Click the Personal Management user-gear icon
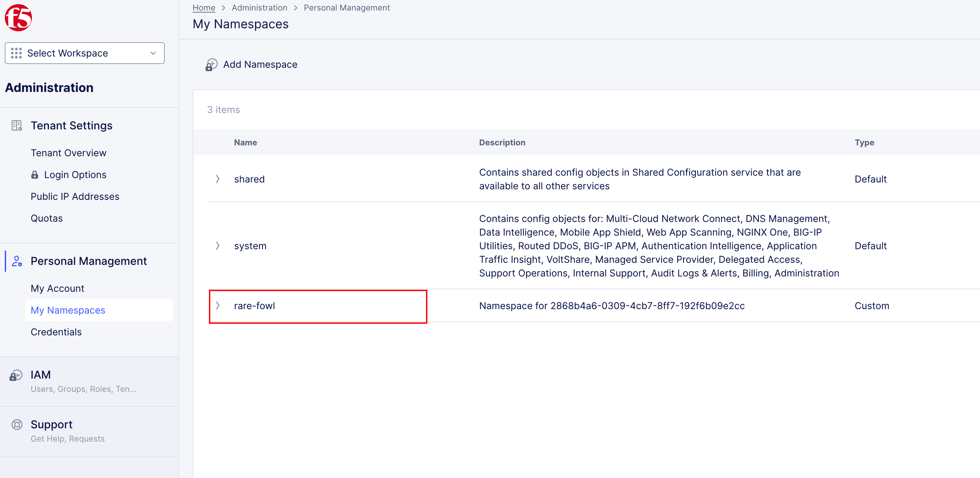Image resolution: width=980 pixels, height=478 pixels. click(x=17, y=261)
